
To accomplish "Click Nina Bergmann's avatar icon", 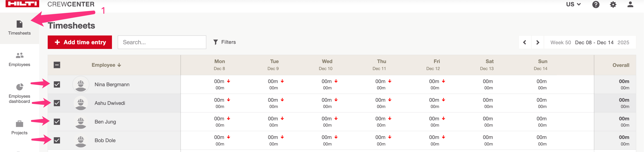I will (81, 84).
